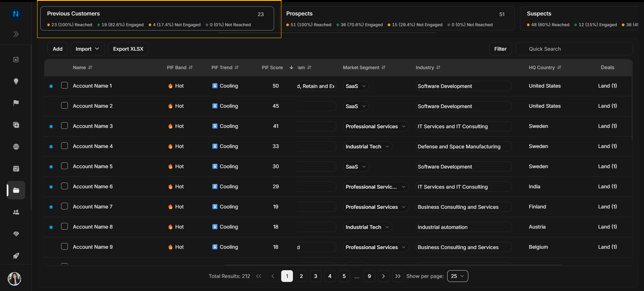Click the Quick Search field
The height and width of the screenshot is (291, 644).
point(574,49)
